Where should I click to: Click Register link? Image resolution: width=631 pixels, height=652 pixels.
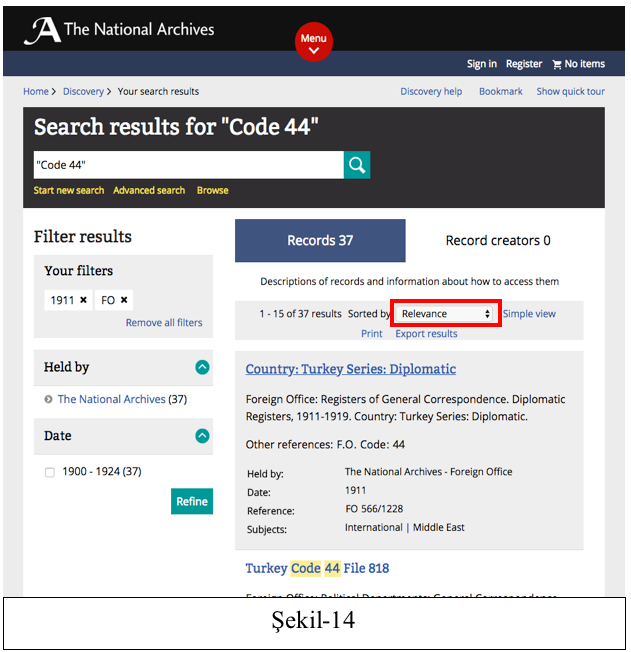click(524, 64)
